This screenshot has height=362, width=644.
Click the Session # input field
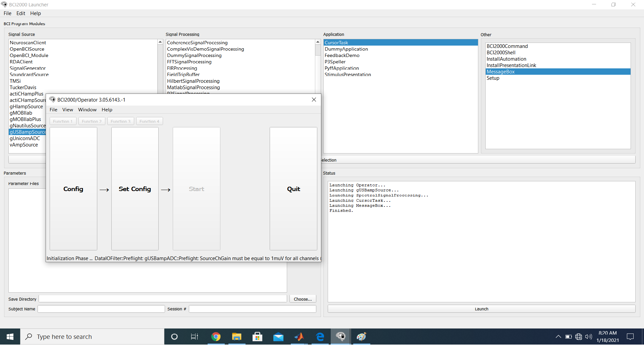click(x=253, y=309)
